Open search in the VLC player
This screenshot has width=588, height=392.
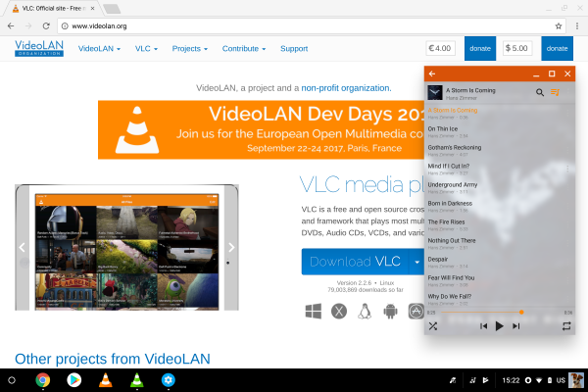540,92
